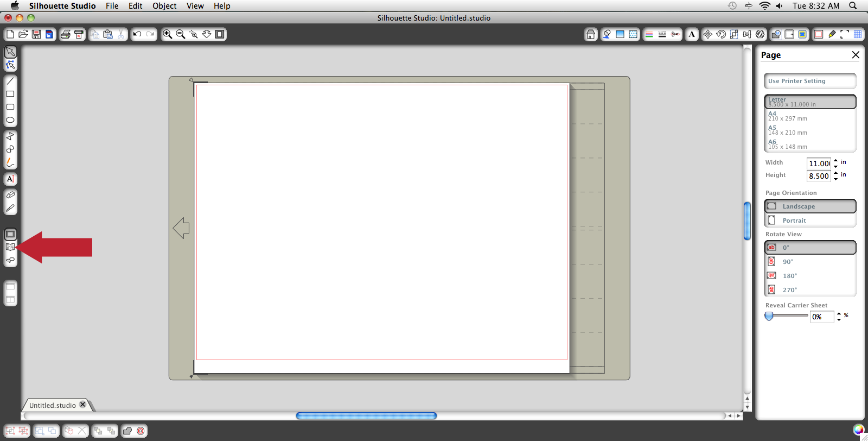Select the A4 page size option
The width and height of the screenshot is (868, 441).
coord(810,116)
